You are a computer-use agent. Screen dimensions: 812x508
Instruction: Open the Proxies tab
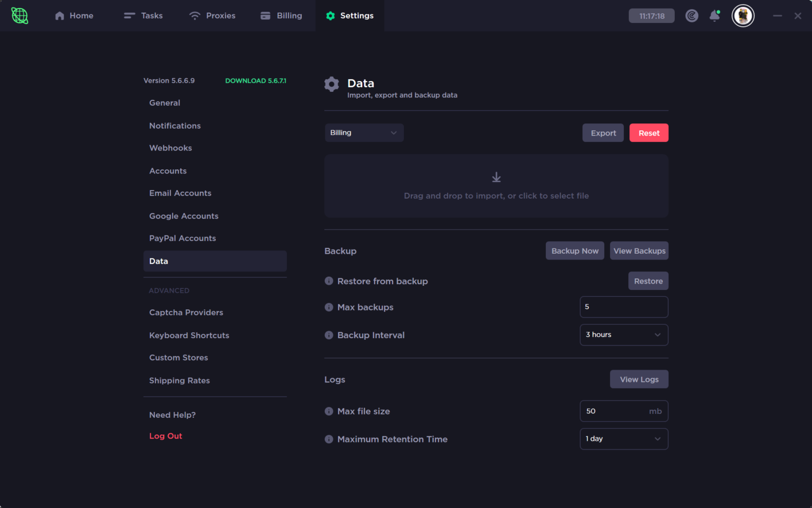click(x=212, y=15)
